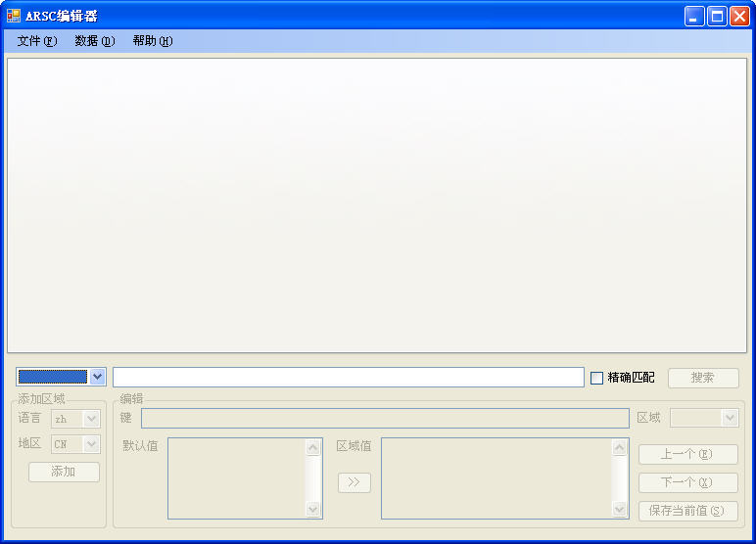Close the ARSC编辑器 window

pos(739,17)
